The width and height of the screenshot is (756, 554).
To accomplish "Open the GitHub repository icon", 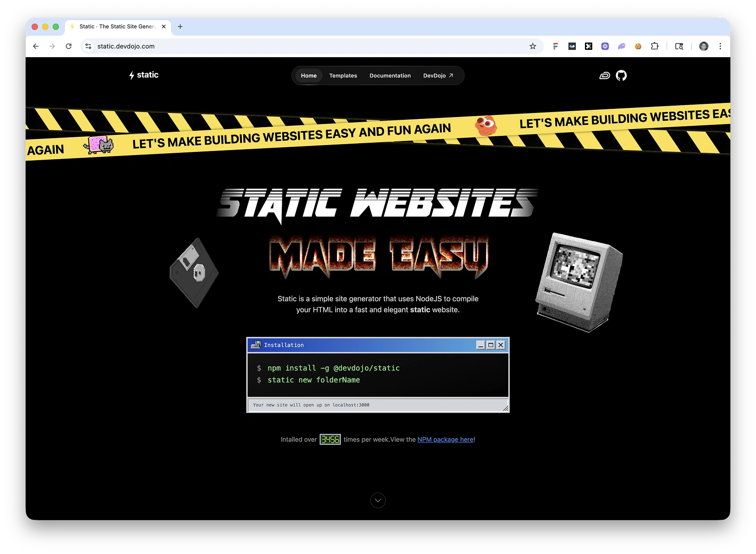I will [x=621, y=75].
